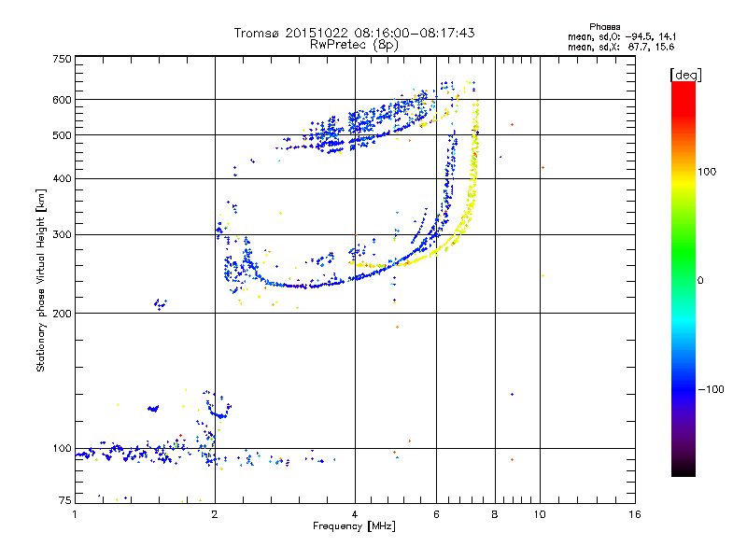Click the colorbar tick label "0"

tap(700, 281)
